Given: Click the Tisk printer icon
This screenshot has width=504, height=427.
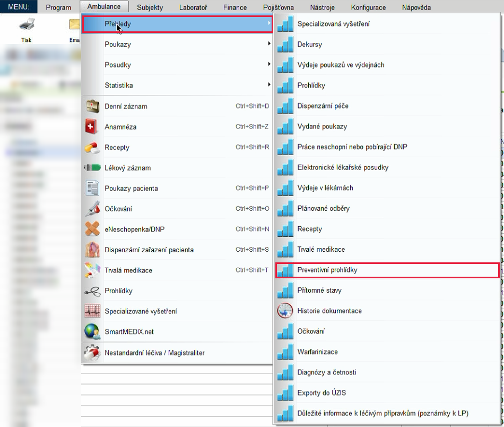Looking at the screenshot, I should tap(27, 24).
